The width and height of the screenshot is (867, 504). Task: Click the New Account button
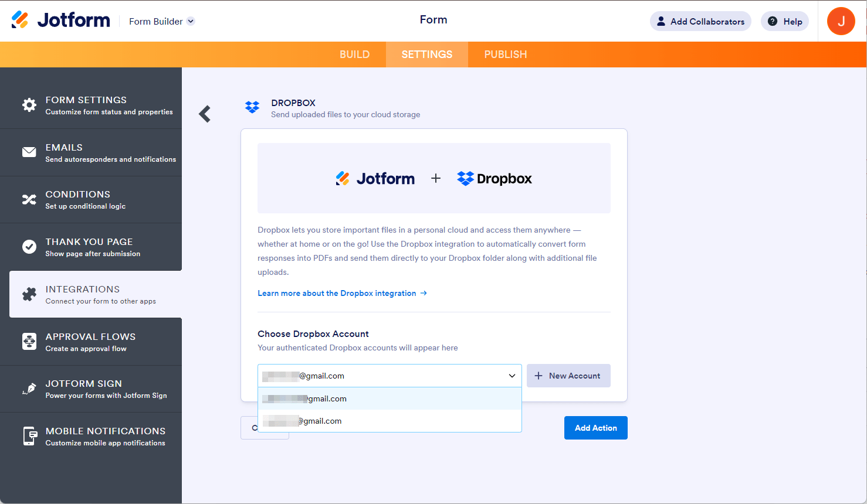pyautogui.click(x=568, y=376)
